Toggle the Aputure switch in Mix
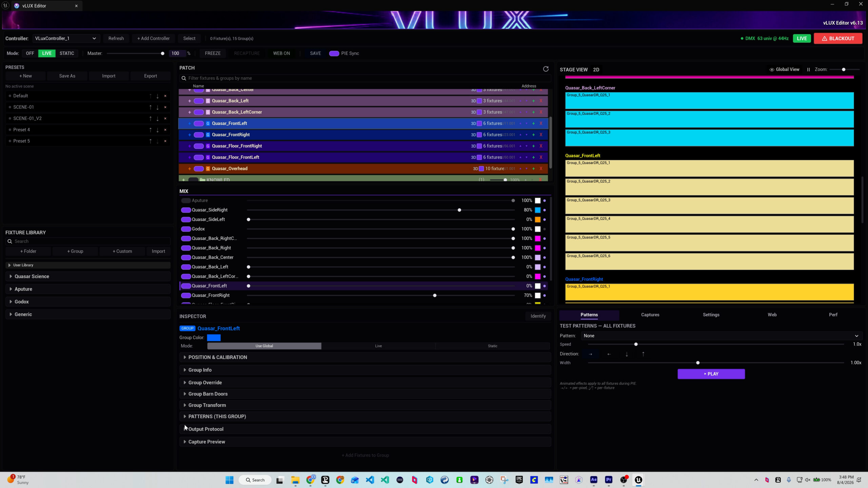 pos(186,201)
